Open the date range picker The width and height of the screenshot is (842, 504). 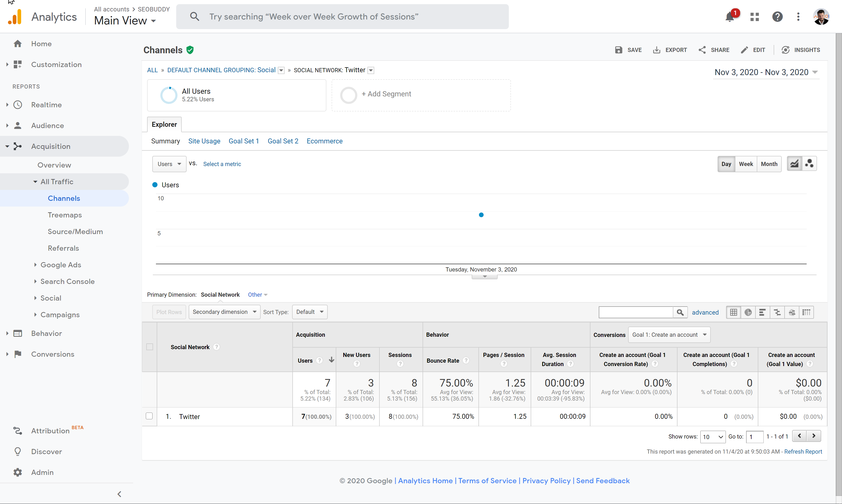click(x=766, y=72)
